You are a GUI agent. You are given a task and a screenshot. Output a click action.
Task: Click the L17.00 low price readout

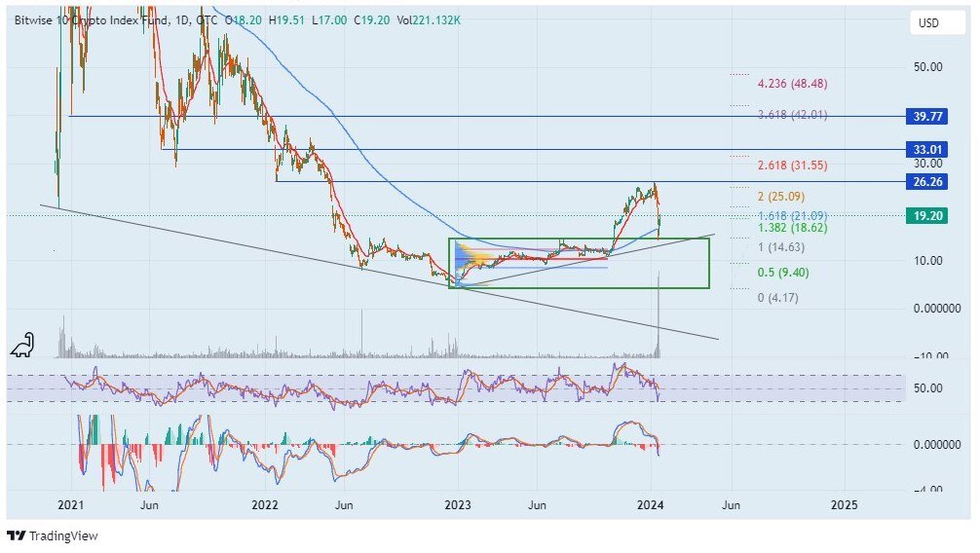tap(329, 20)
